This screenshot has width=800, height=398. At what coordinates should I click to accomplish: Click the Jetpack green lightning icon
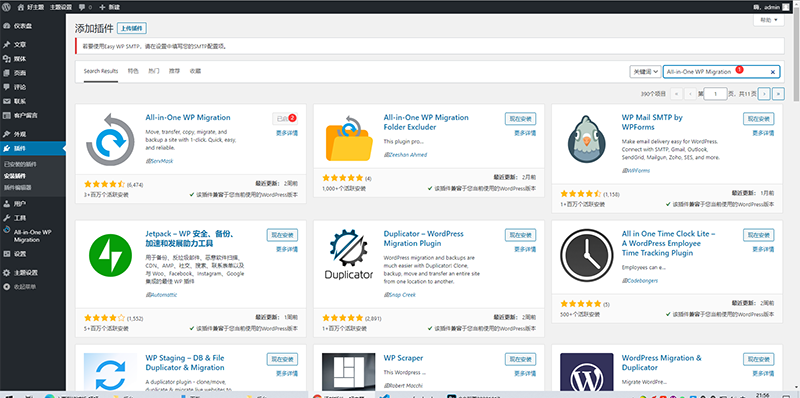point(110,256)
